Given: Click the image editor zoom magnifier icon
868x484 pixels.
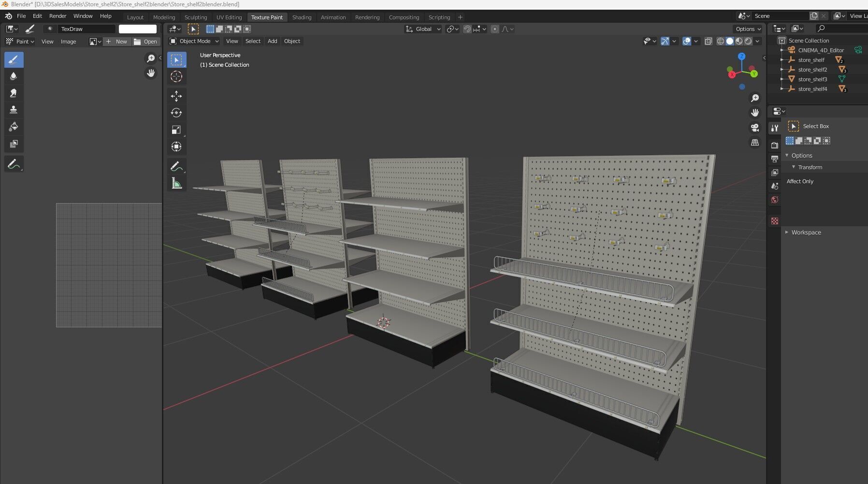Looking at the screenshot, I should click(x=151, y=59).
